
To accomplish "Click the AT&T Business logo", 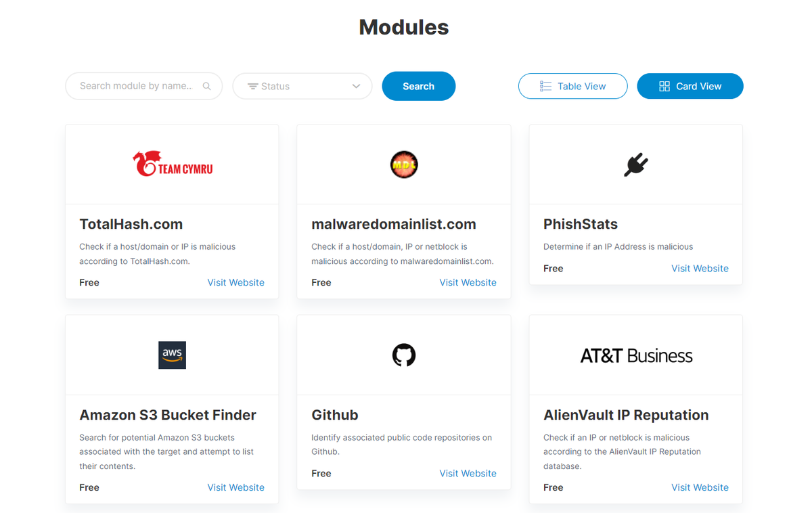I will [x=636, y=356].
